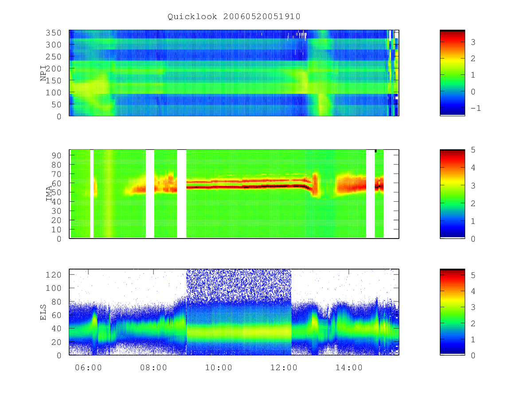Click the NPI color scale bar
The image size is (532, 399).
[x=452, y=73]
